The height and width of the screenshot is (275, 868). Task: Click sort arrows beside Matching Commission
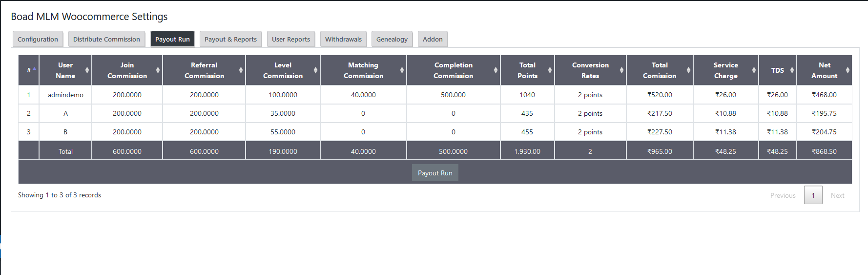pos(402,70)
